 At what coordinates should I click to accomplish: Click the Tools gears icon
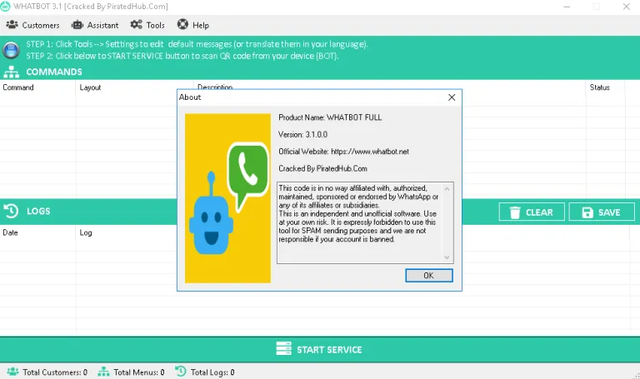click(136, 24)
